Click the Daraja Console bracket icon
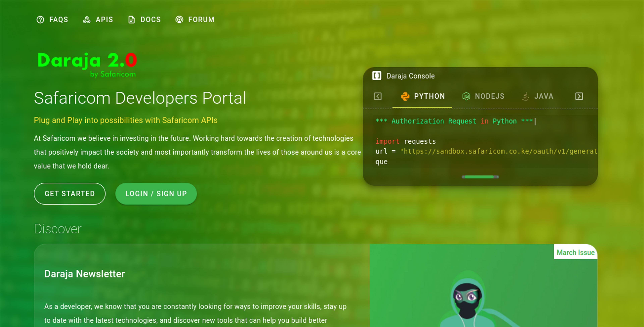Screen dimensions: 644x327 377,75
